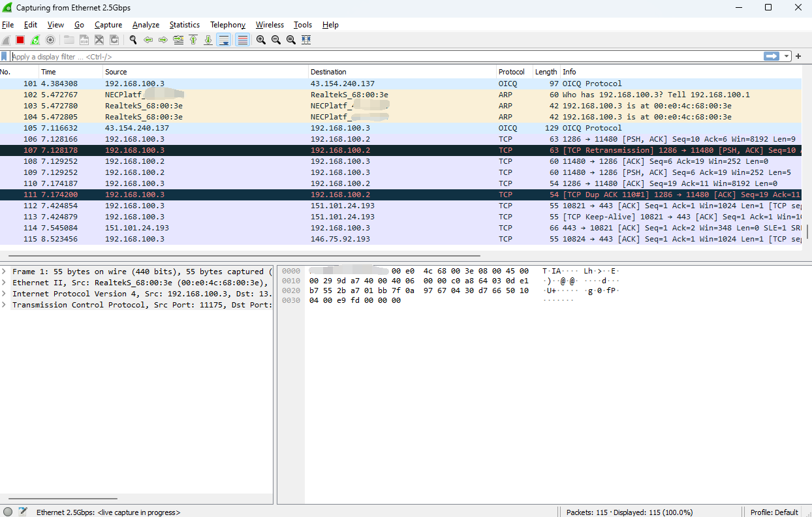This screenshot has width=812, height=517.
Task: Open the Edit menu
Action: click(31, 25)
